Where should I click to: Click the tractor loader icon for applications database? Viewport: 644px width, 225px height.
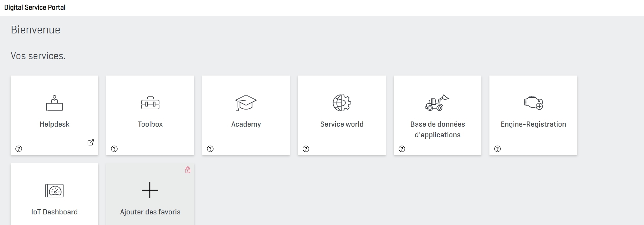[x=437, y=103]
